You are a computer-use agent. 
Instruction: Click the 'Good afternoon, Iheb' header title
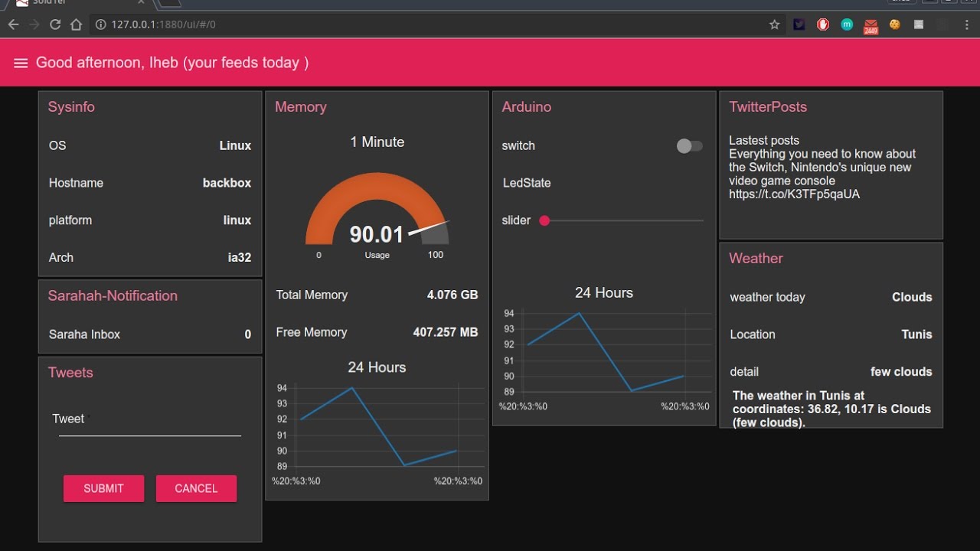[x=172, y=63]
